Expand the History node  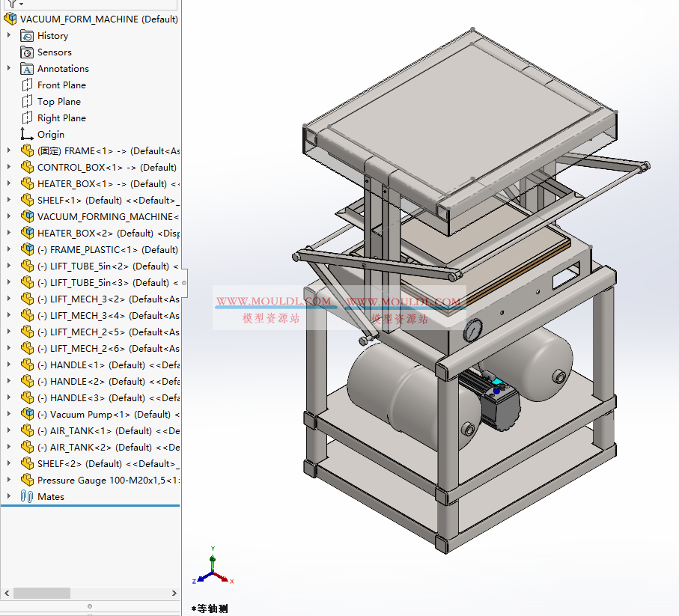pyautogui.click(x=9, y=36)
